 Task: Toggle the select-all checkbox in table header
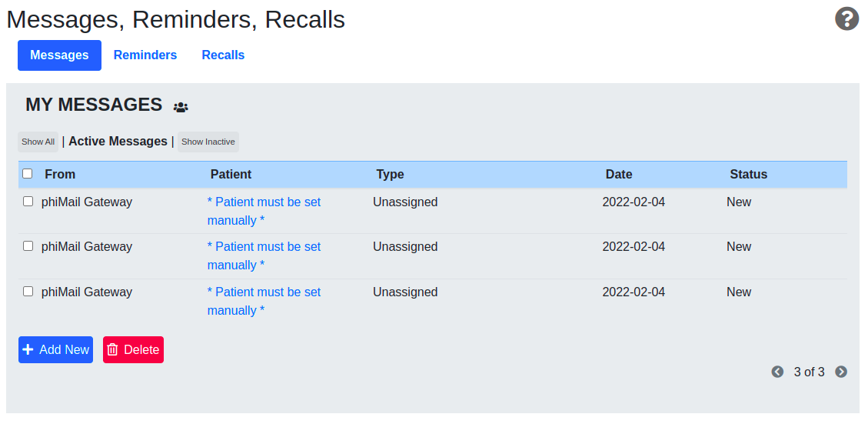[x=28, y=174]
